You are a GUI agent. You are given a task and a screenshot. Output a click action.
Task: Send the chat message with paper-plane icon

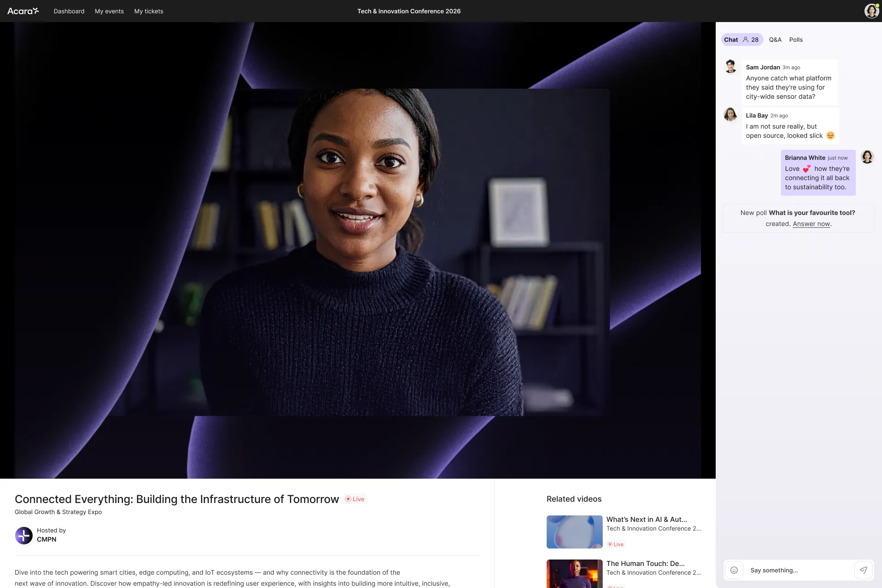(864, 570)
